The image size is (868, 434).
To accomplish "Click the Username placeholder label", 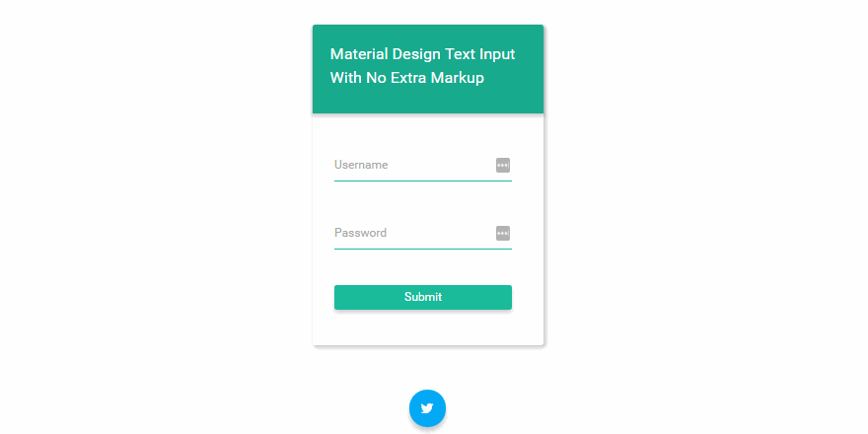I will pos(361,165).
